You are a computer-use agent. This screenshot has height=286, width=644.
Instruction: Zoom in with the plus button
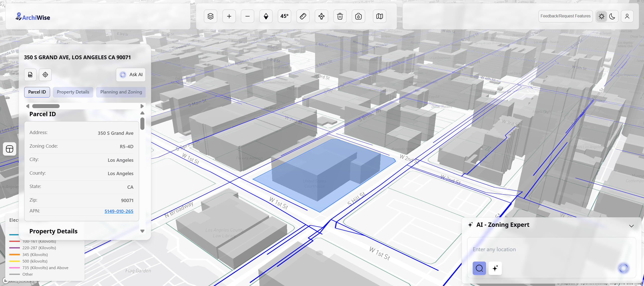tap(229, 16)
